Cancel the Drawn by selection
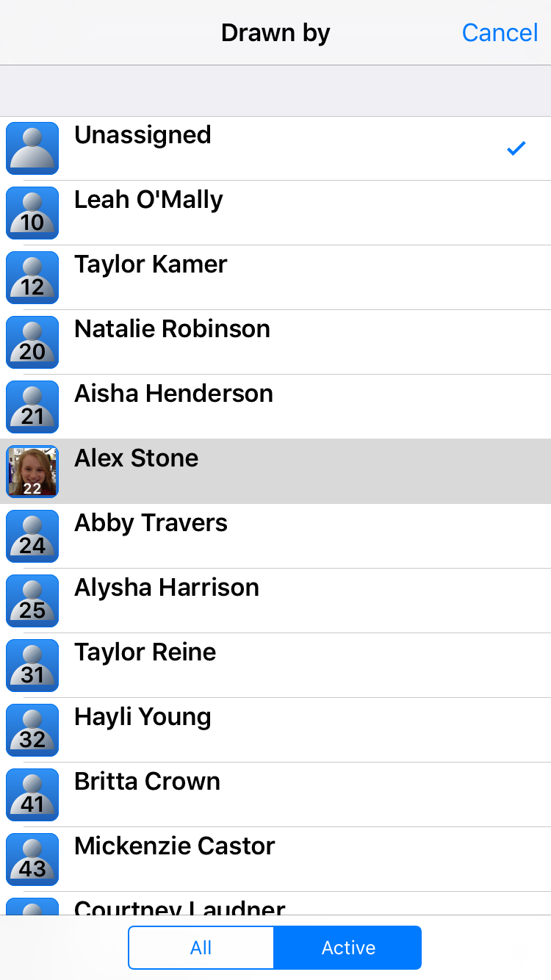 click(x=500, y=33)
